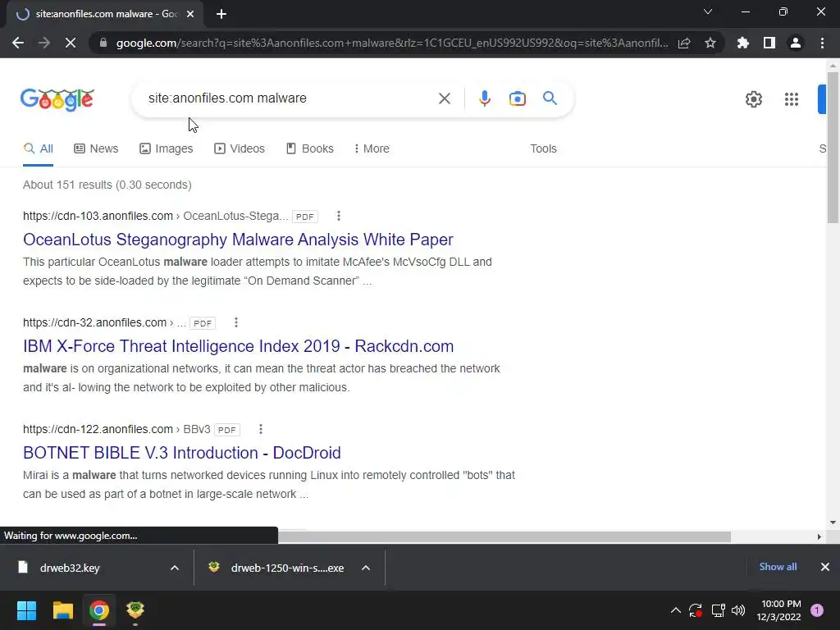840x630 pixels.
Task: Switch to the Images tab
Action: pyautogui.click(x=166, y=149)
